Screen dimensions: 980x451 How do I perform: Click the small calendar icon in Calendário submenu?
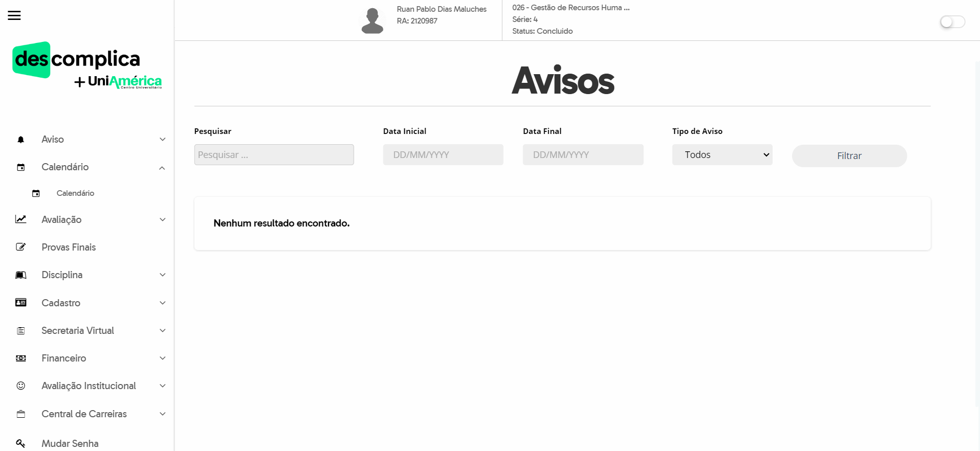[36, 193]
